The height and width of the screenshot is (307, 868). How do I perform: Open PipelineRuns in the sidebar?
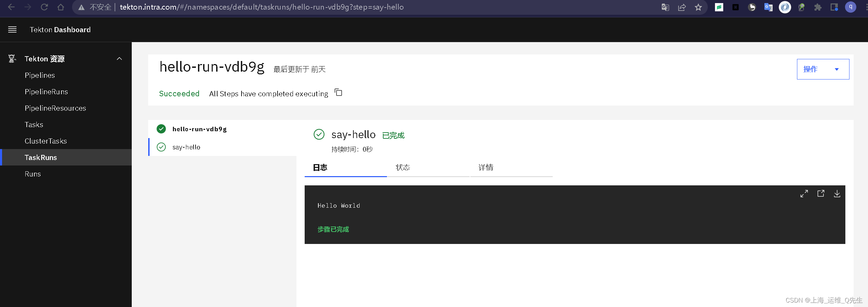click(x=66, y=91)
